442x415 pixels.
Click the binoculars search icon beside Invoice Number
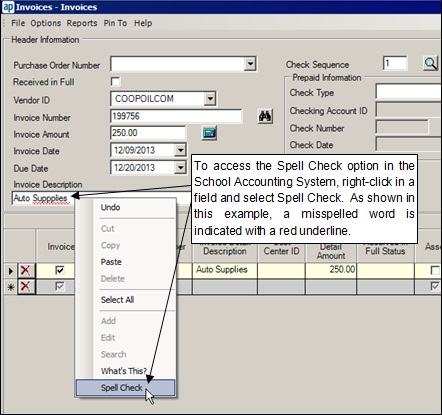click(x=265, y=116)
